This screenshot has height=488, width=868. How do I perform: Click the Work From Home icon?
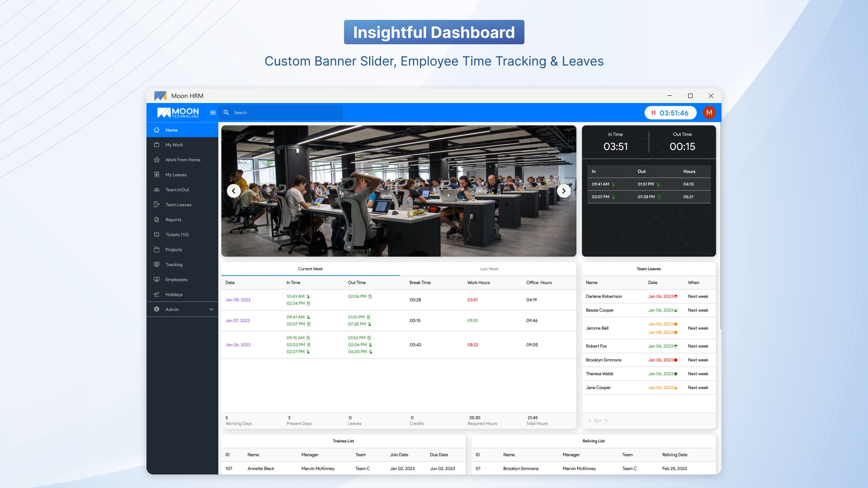tap(156, 160)
